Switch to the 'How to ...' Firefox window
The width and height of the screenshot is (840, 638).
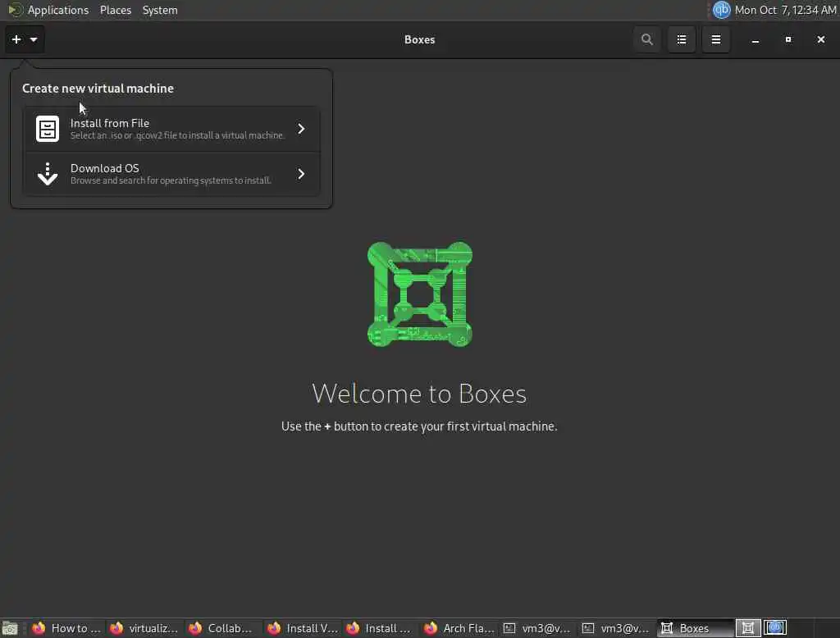coord(66,628)
